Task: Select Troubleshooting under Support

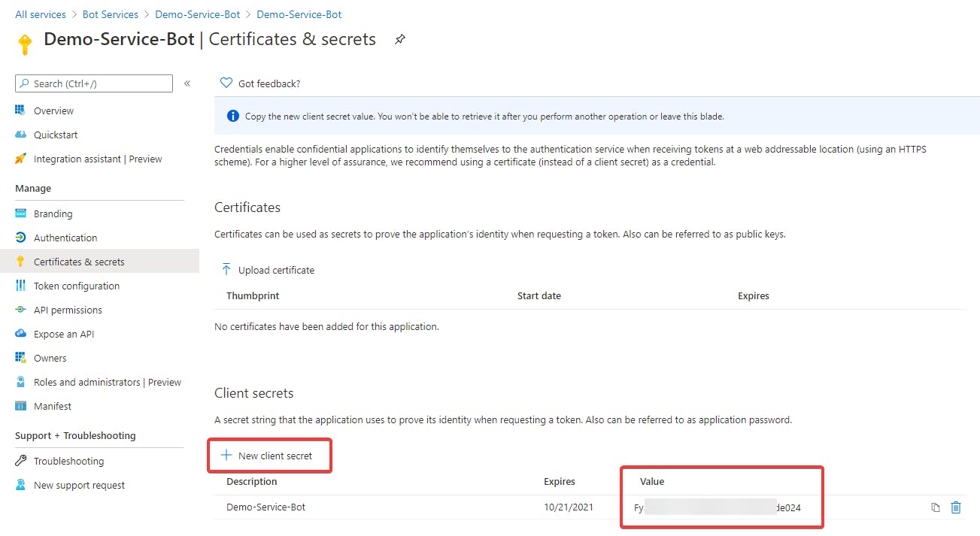Action: pyautogui.click(x=68, y=461)
